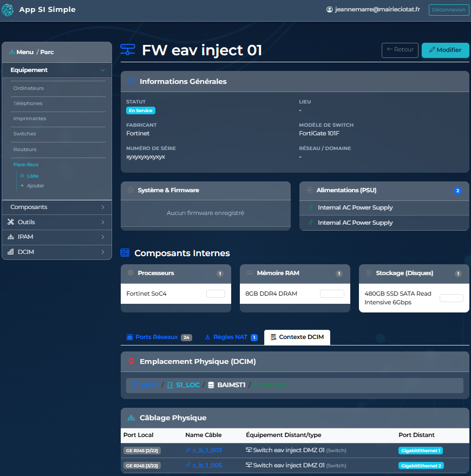Click the App SI Simple globe logo
Image resolution: width=471 pixels, height=476 pixels.
coord(8,10)
